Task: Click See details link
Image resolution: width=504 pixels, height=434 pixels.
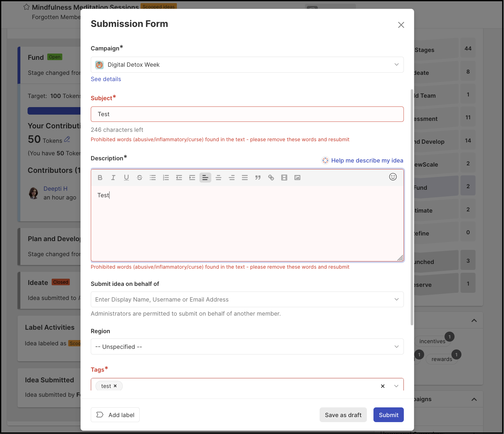Action: 106,79
